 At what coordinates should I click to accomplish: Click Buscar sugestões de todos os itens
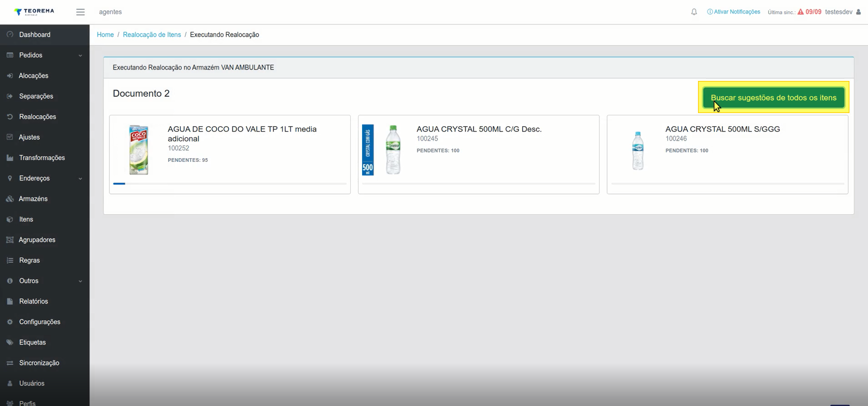(774, 98)
